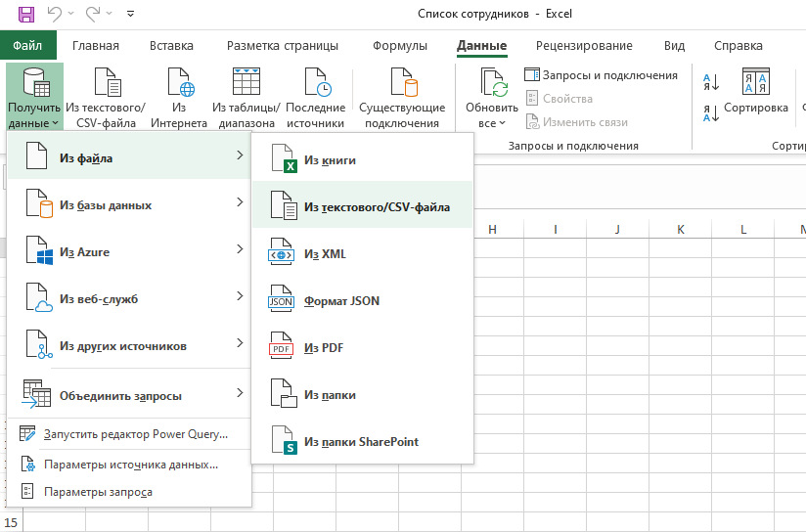Click the Получить данные ribbon button
The image size is (806, 532).
pos(34,97)
